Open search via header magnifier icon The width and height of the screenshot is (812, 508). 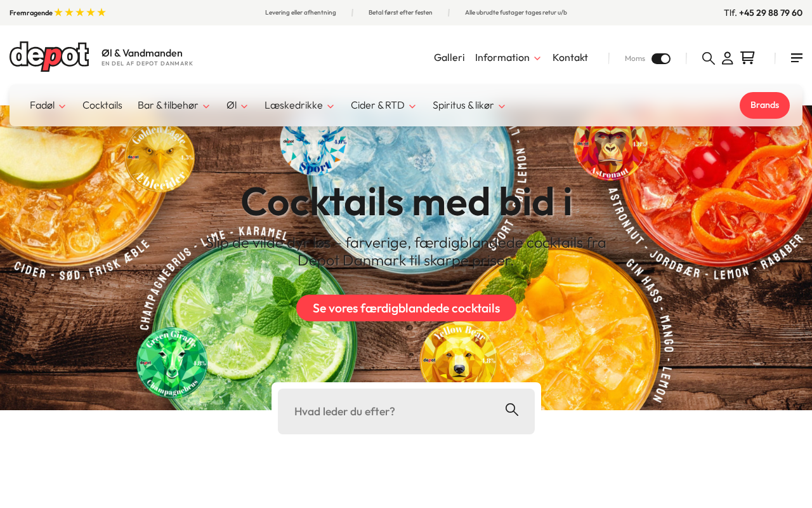[709, 58]
